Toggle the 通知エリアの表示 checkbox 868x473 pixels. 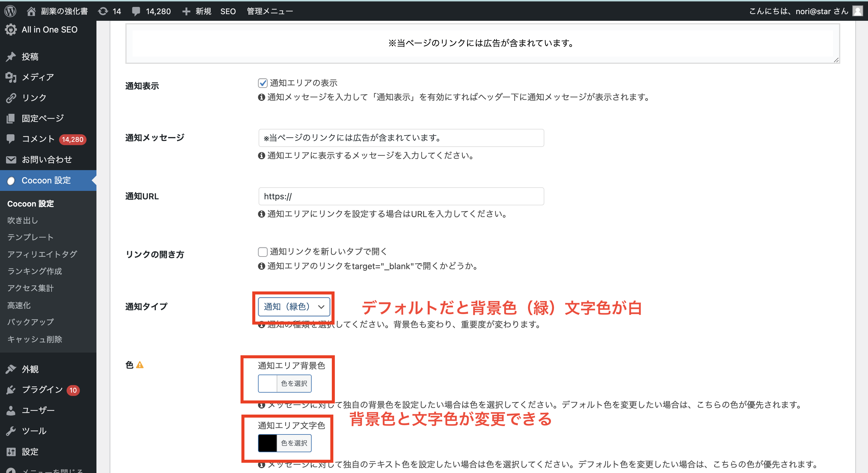[263, 83]
